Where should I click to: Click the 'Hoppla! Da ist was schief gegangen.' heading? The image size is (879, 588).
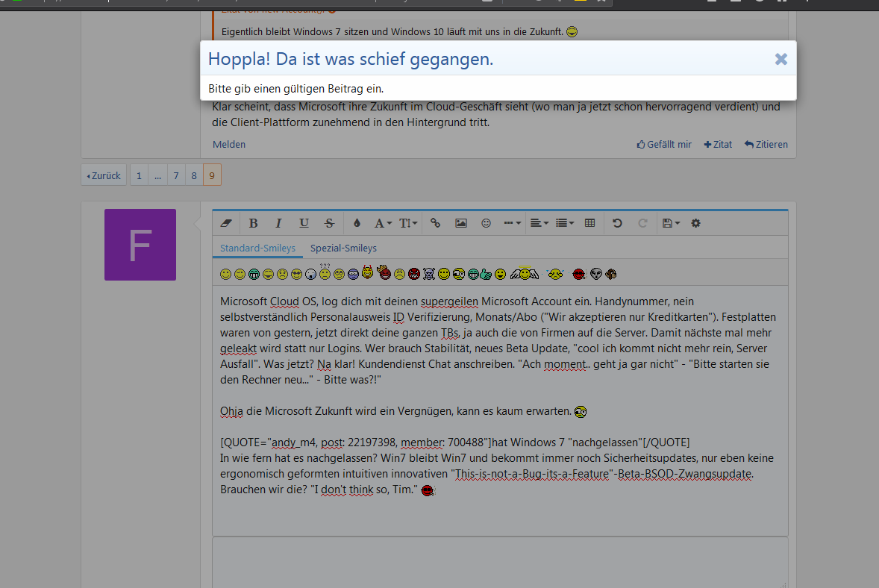point(351,59)
